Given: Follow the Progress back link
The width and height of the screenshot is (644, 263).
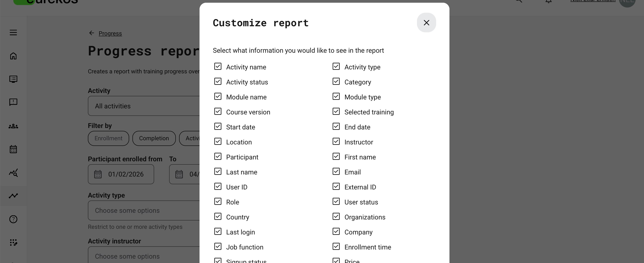Looking at the screenshot, I should (x=110, y=33).
